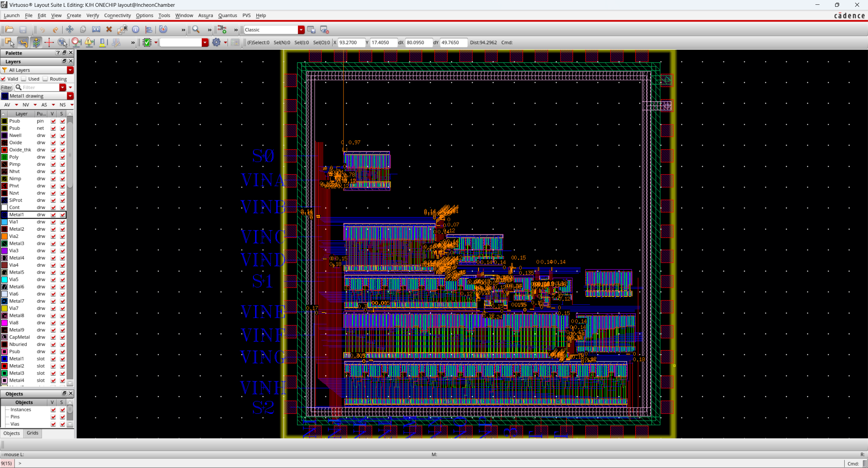
Task: Open the Metal1 drawing layer dropdown
Action: click(x=70, y=96)
